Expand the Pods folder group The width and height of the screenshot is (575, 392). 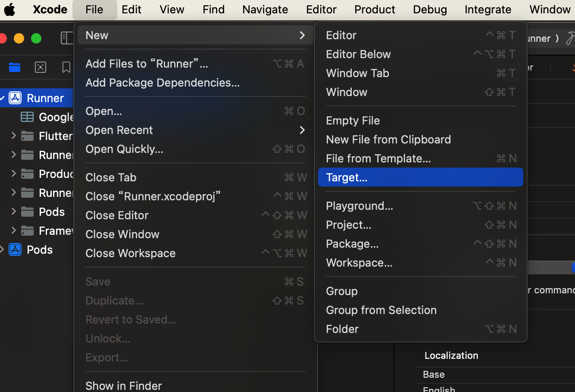tap(13, 212)
